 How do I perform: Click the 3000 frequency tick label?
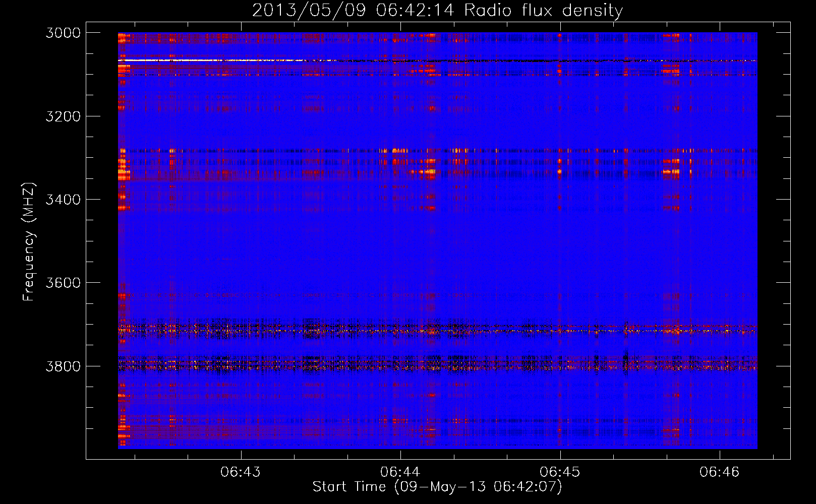click(x=63, y=33)
